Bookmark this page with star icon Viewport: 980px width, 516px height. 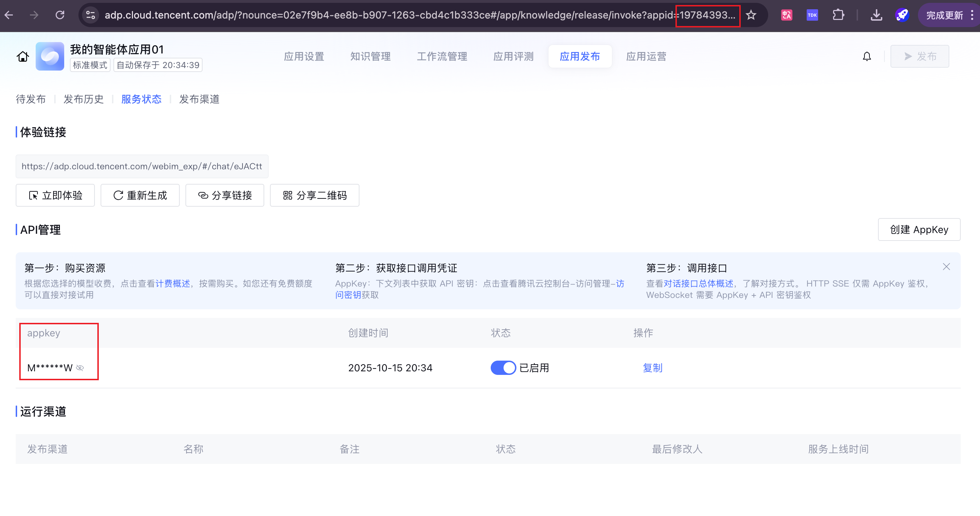(x=751, y=15)
